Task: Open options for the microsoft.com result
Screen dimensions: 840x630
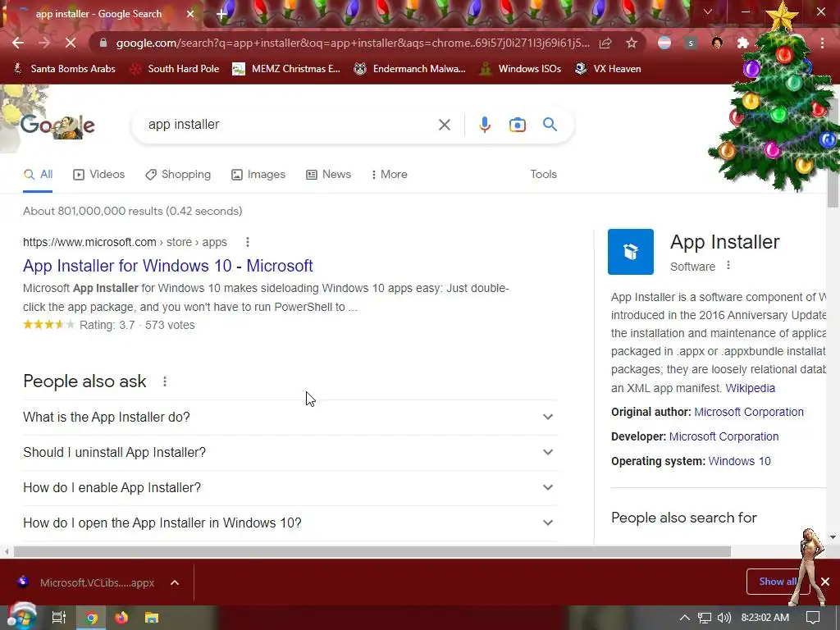Action: [248, 242]
